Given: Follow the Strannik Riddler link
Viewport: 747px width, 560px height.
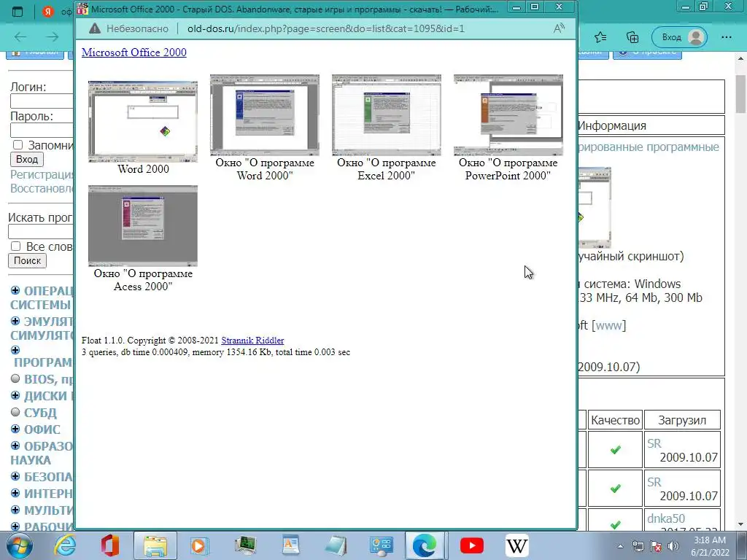Looking at the screenshot, I should tap(252, 341).
